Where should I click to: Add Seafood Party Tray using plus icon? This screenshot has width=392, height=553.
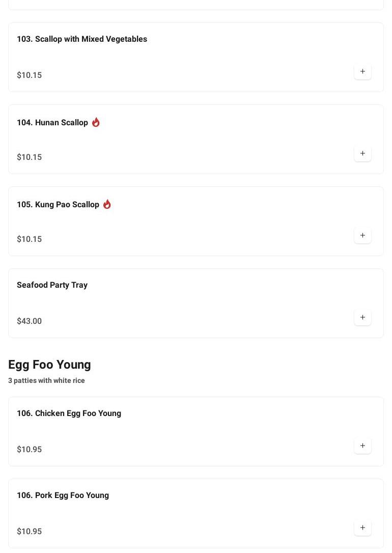pos(362,318)
